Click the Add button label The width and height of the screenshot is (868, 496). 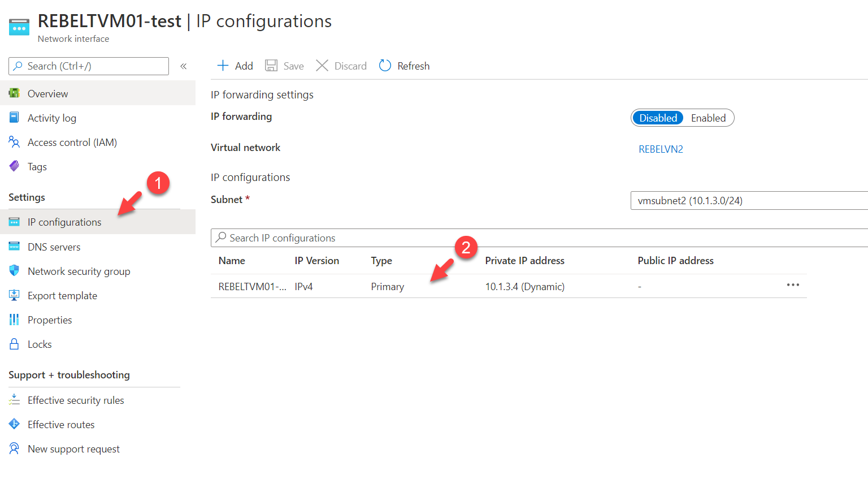[x=244, y=66]
